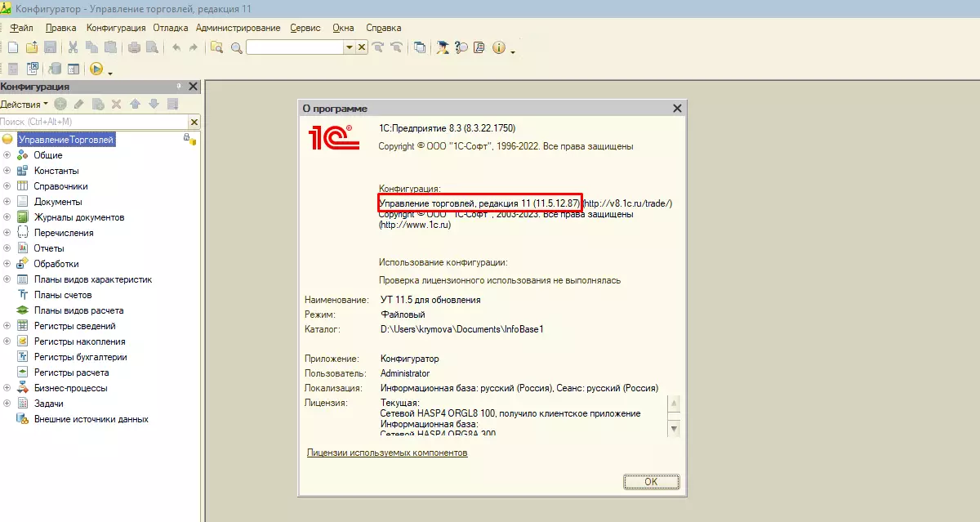Viewport: 980px width, 522px height.
Task: Click the Поиск (Ctrl+Alt+M) field
Action: pos(94,122)
